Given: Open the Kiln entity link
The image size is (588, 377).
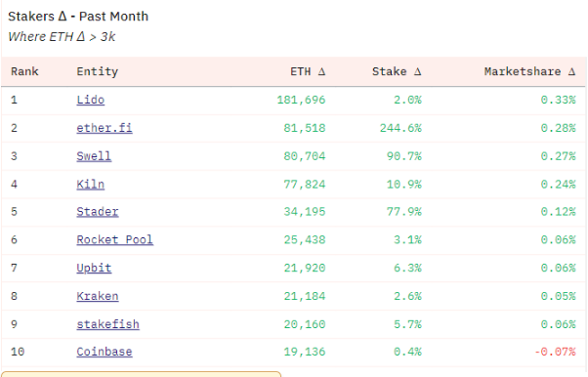Looking at the screenshot, I should pyautogui.click(x=91, y=185).
